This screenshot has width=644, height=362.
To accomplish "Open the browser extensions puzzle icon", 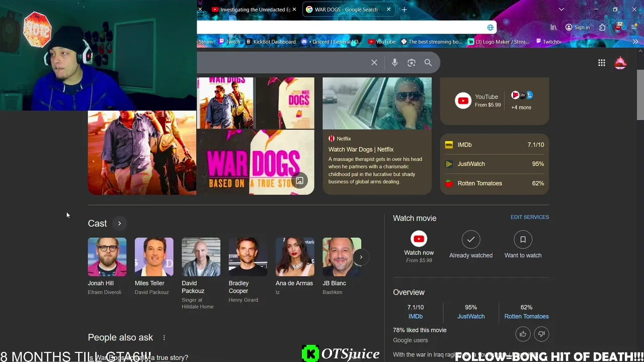I will click(x=602, y=28).
